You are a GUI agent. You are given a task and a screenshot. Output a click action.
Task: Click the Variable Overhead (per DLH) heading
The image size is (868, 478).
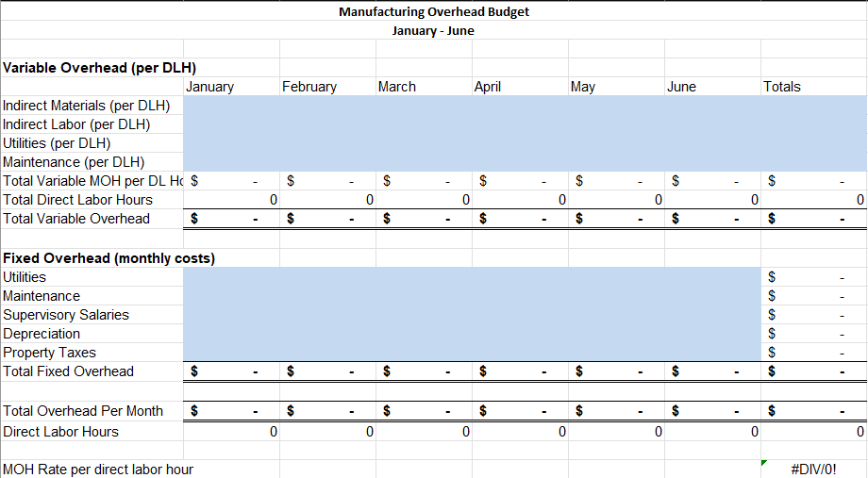pyautogui.click(x=100, y=68)
